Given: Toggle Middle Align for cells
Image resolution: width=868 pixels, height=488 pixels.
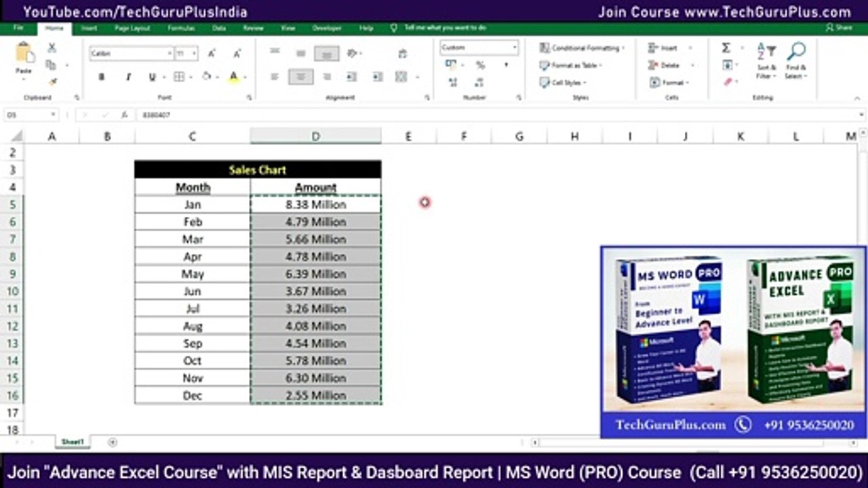Looking at the screenshot, I should tap(300, 53).
